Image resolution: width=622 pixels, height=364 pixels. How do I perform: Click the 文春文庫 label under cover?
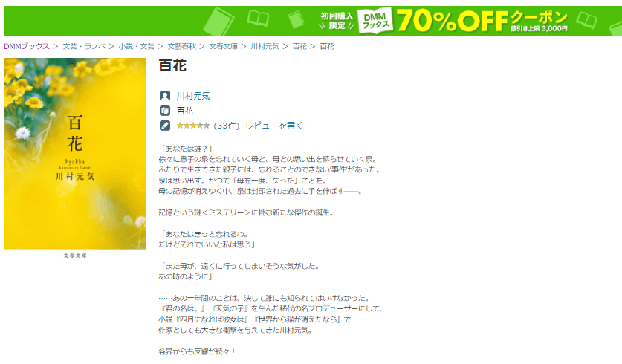pos(75,256)
